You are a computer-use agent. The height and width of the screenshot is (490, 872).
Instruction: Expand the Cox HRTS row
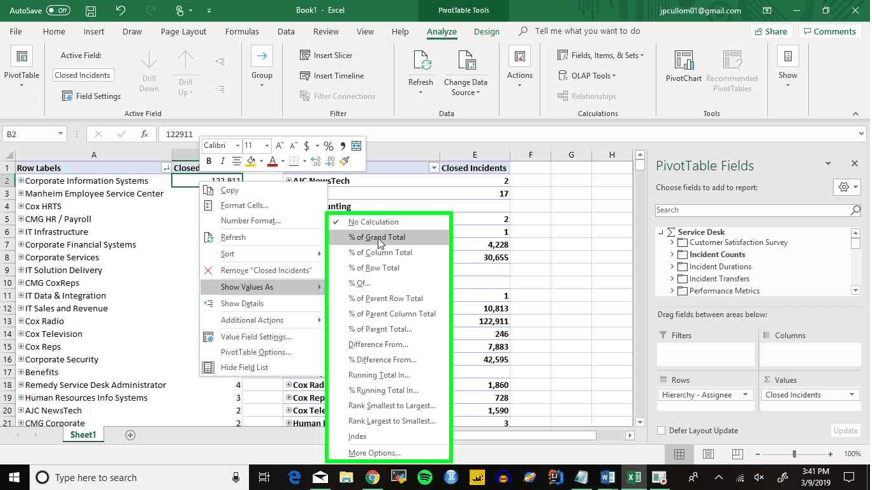click(21, 206)
